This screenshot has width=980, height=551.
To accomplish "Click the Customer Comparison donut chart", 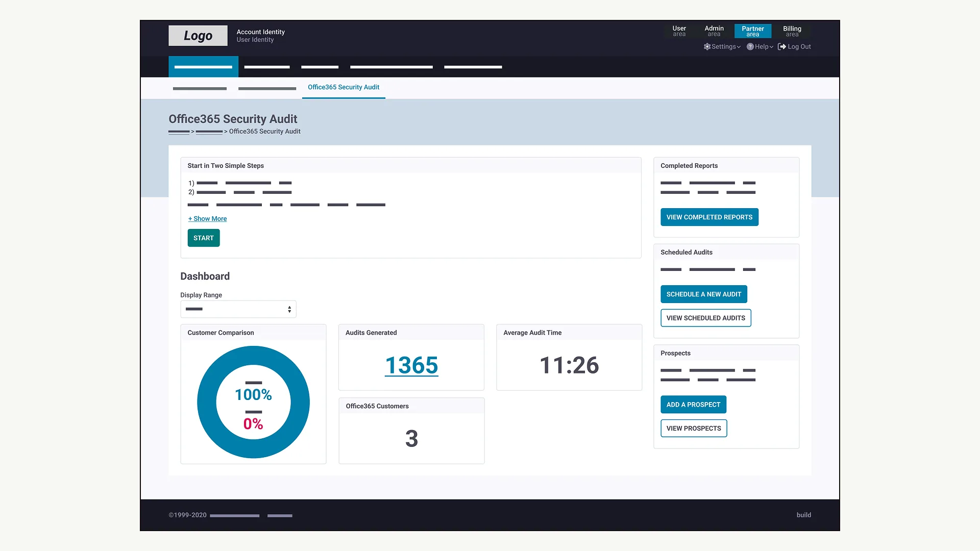I will tap(253, 402).
